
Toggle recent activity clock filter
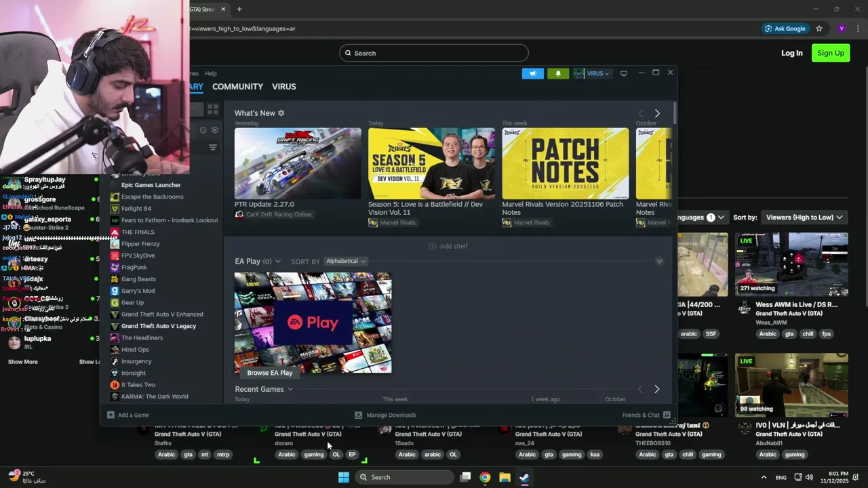(203, 129)
